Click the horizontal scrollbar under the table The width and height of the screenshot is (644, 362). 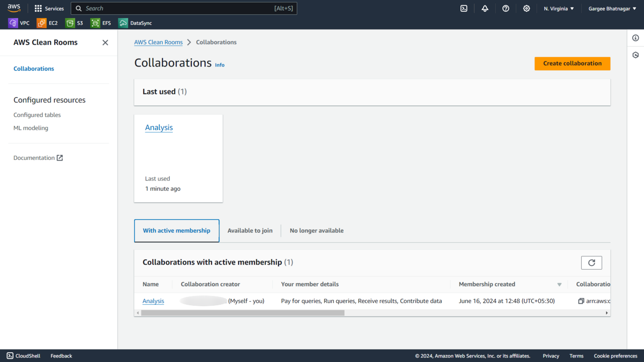(243, 313)
